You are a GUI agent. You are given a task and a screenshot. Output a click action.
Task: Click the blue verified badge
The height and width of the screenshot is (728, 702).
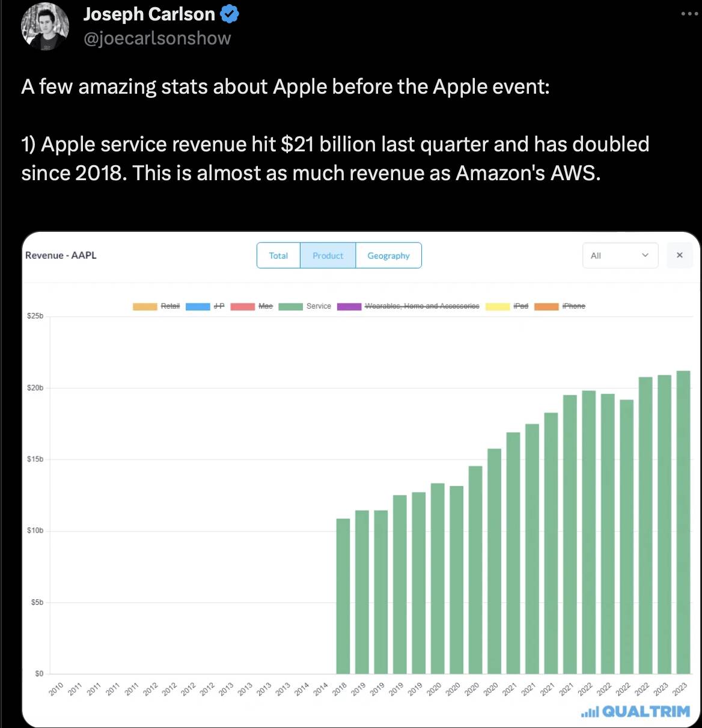tap(230, 14)
